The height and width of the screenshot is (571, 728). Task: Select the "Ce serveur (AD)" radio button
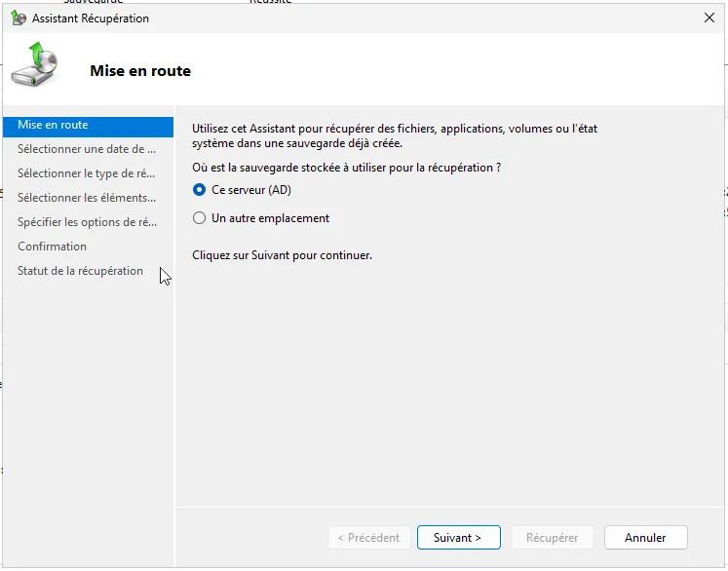click(200, 190)
